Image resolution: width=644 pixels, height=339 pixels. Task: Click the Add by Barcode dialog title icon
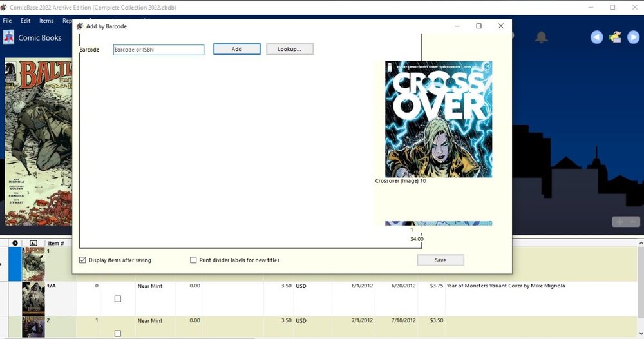tap(80, 26)
